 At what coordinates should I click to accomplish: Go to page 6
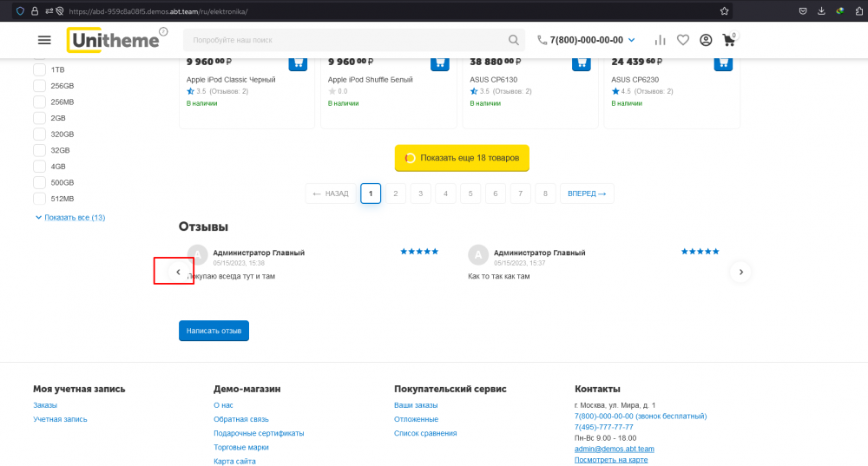(495, 194)
